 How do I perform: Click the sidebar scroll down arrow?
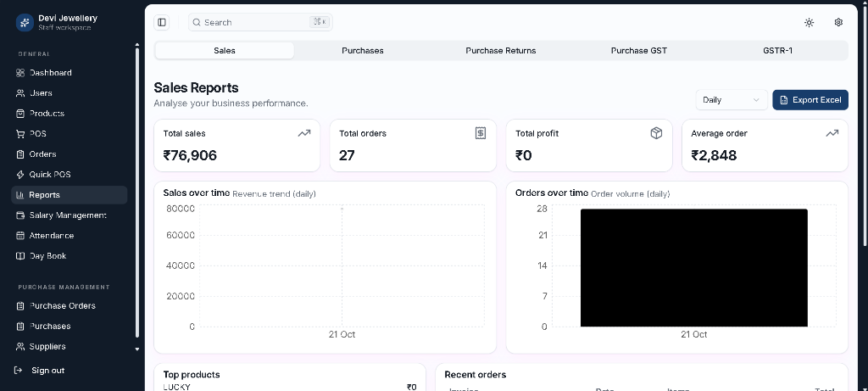(x=137, y=349)
